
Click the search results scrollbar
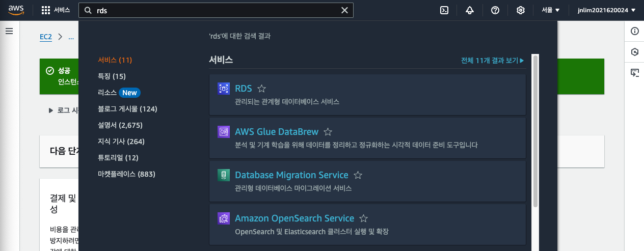click(x=535, y=131)
